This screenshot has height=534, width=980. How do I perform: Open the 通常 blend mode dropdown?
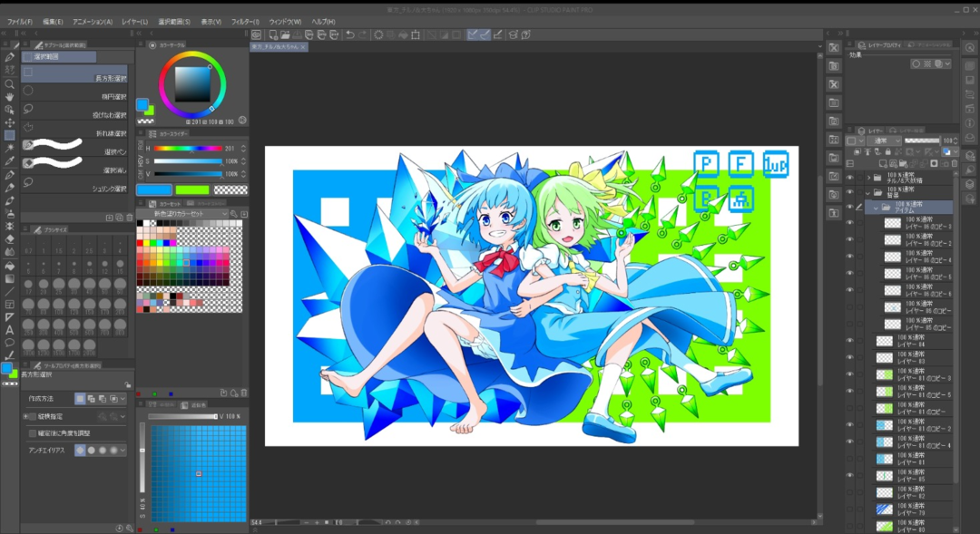tap(884, 141)
